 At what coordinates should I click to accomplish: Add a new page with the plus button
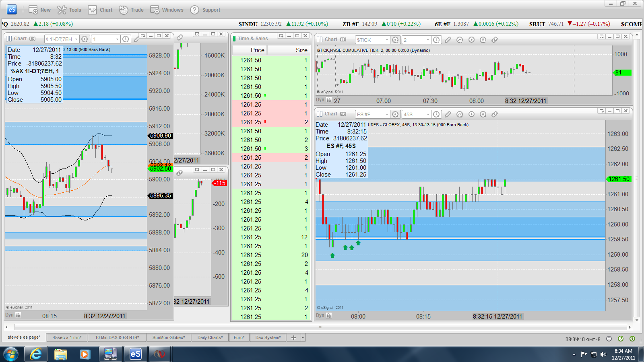pos(293,337)
